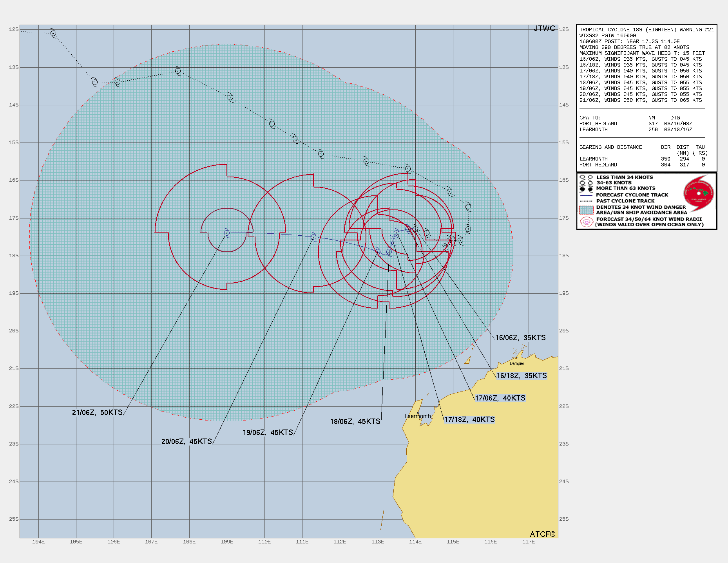The width and height of the screenshot is (728, 563).
Task: Click the past track symbol near 14S 109E
Action: pyautogui.click(x=230, y=97)
